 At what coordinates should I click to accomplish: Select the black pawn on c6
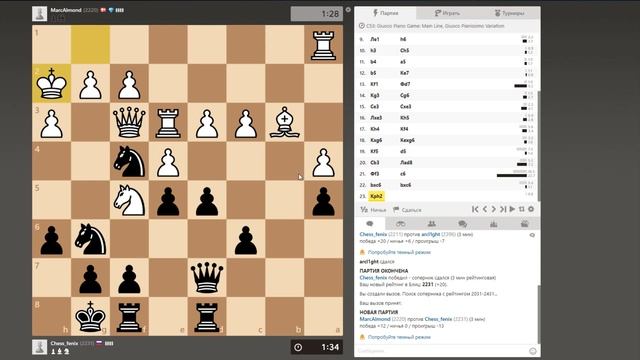[x=246, y=239]
